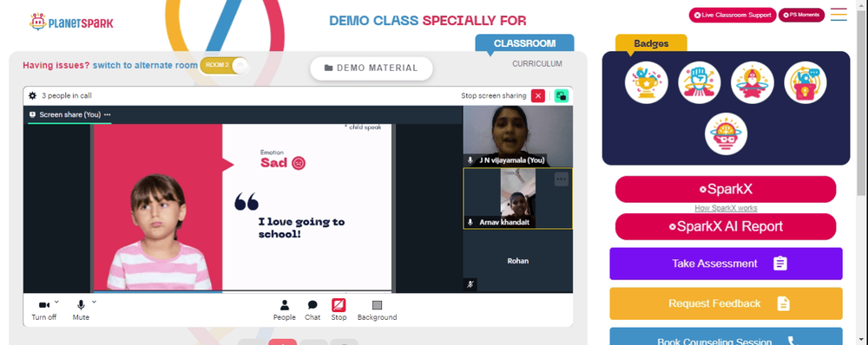Expand camera options chevron
868x345 pixels.
[x=57, y=302]
